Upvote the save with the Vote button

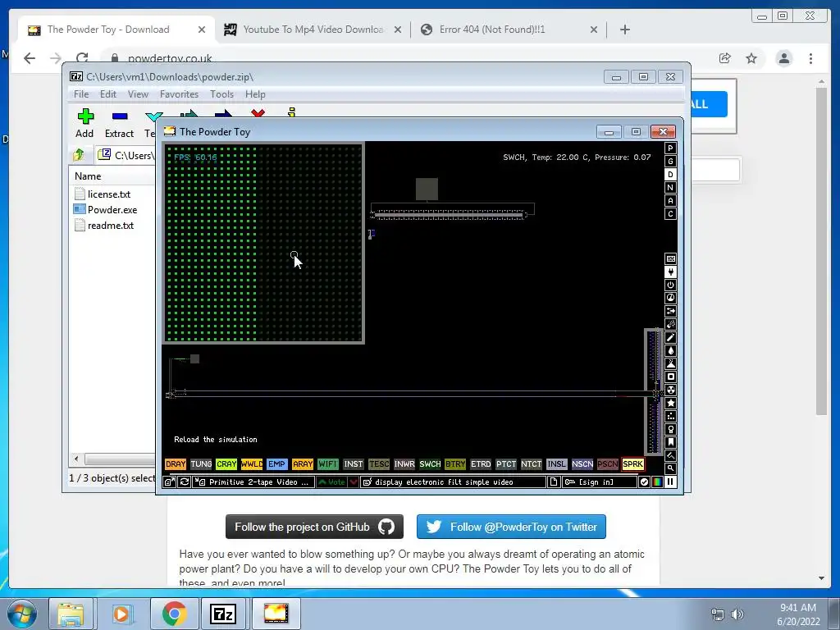pos(331,482)
